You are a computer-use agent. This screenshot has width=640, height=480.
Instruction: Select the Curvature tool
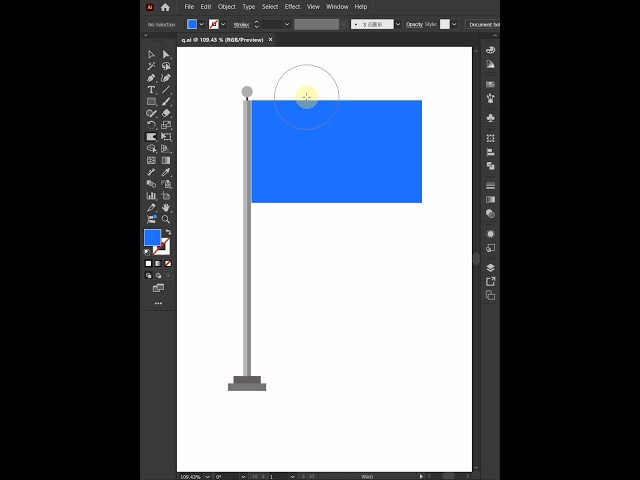pyautogui.click(x=166, y=78)
